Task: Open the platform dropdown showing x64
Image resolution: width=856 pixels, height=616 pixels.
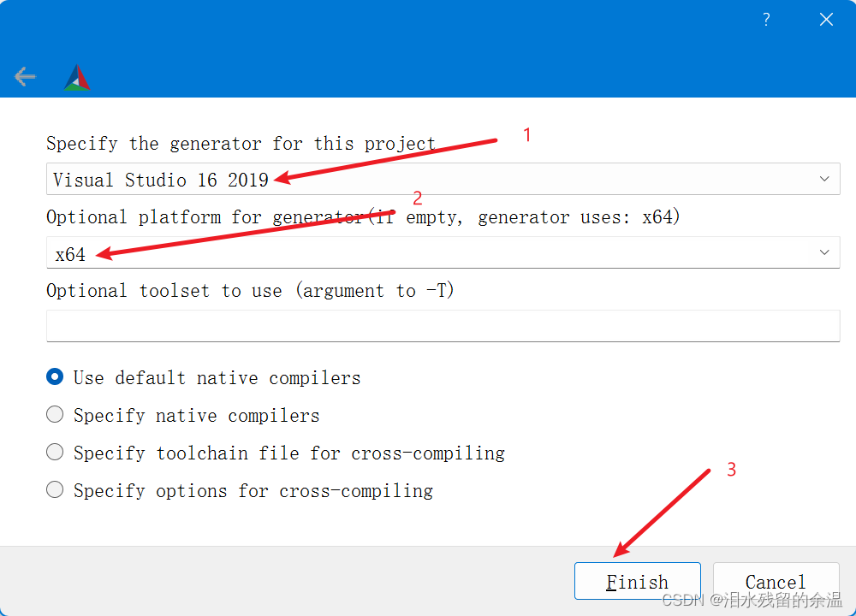Action: pos(443,252)
